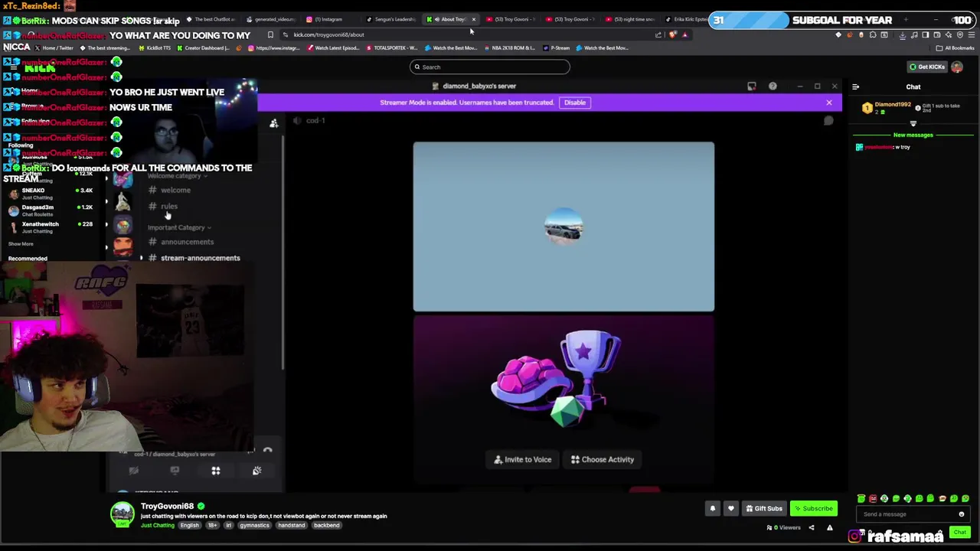Click the Discord inbox icon
Viewport: 980px width, 551px height.
point(751,86)
